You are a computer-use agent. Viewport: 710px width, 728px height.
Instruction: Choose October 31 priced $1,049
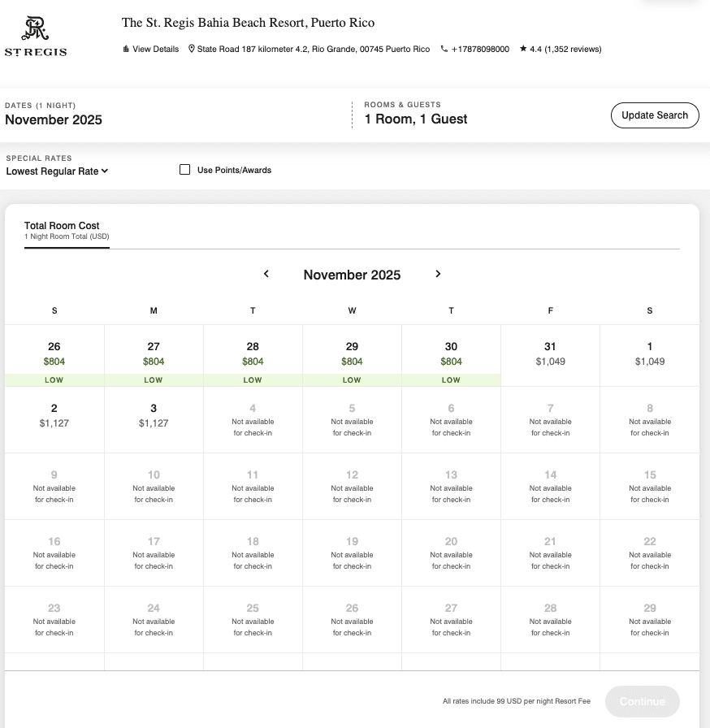(x=550, y=354)
